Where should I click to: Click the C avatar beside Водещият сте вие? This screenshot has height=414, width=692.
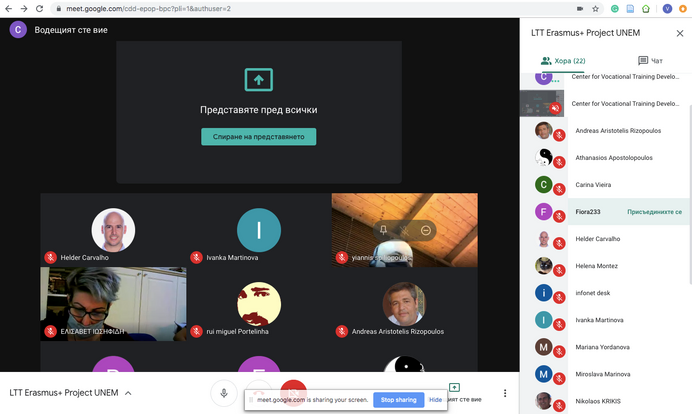[18, 30]
